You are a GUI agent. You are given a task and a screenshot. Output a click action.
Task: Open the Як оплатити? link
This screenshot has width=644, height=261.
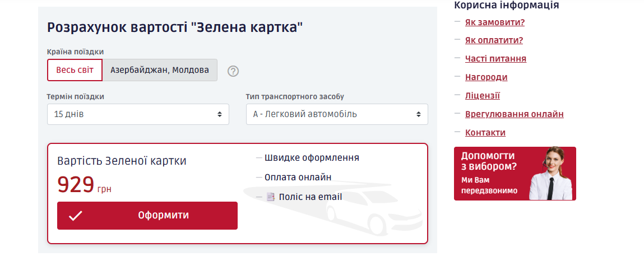pyautogui.click(x=494, y=40)
